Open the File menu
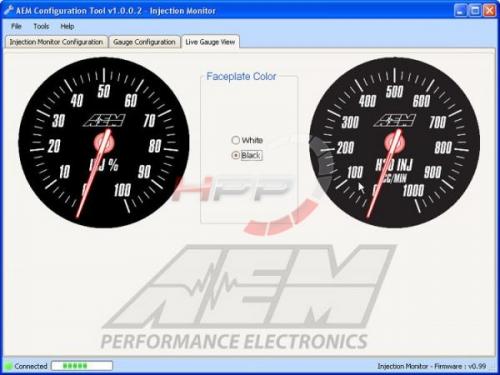Screen dimensions: 500x375 tap(16, 26)
